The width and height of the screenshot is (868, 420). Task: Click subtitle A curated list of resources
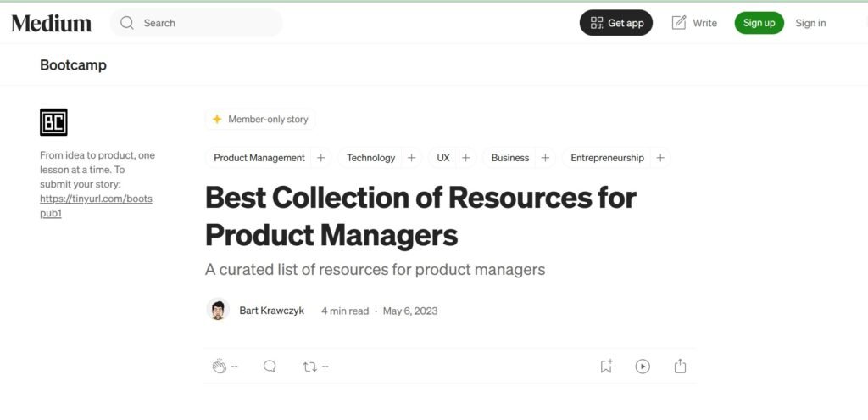tap(375, 270)
